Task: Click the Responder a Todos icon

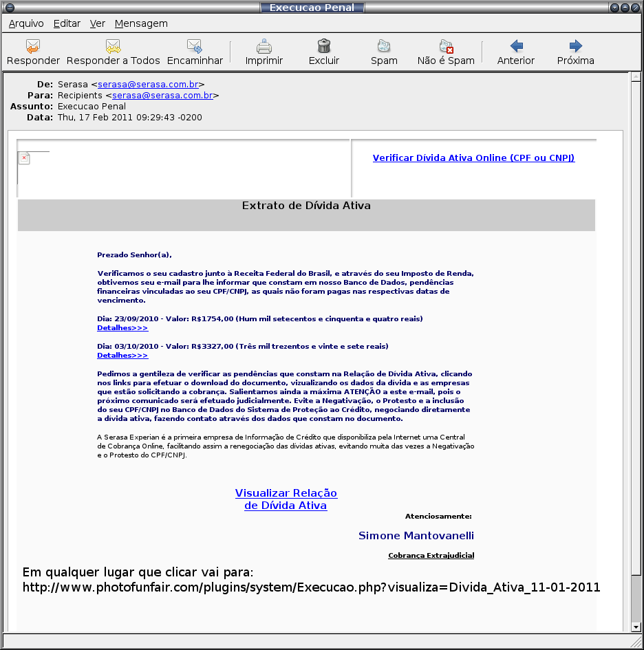Action: 113,46
